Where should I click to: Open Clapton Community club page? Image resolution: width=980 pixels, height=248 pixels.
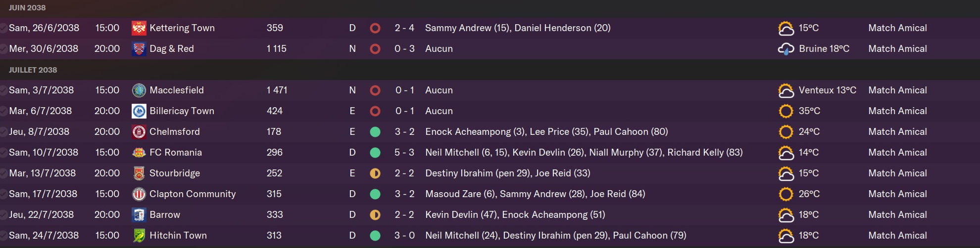(193, 194)
